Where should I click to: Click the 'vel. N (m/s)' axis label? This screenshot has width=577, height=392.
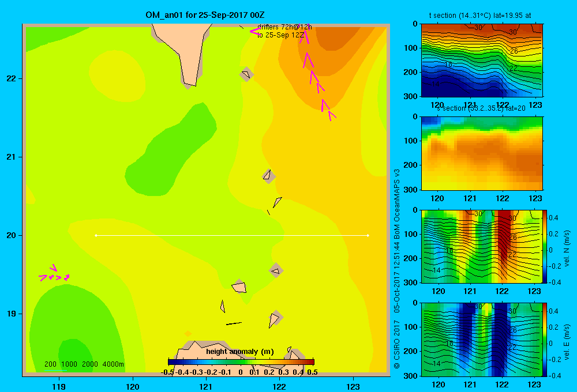[x=567, y=248]
